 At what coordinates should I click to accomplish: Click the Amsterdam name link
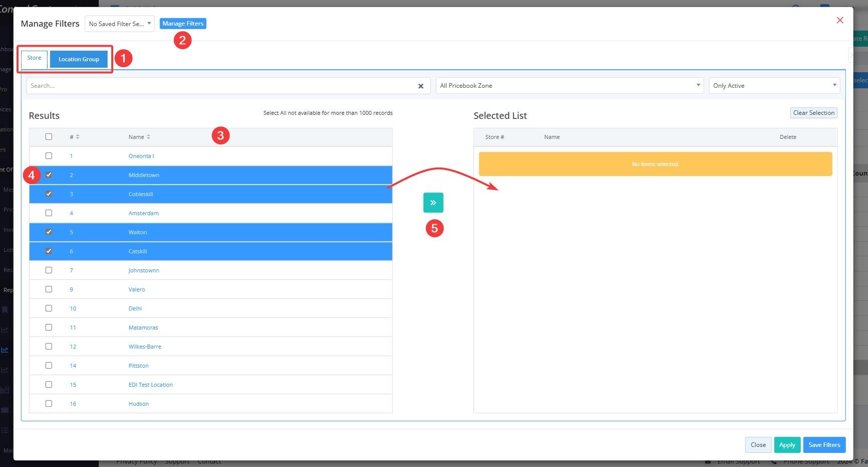[143, 213]
